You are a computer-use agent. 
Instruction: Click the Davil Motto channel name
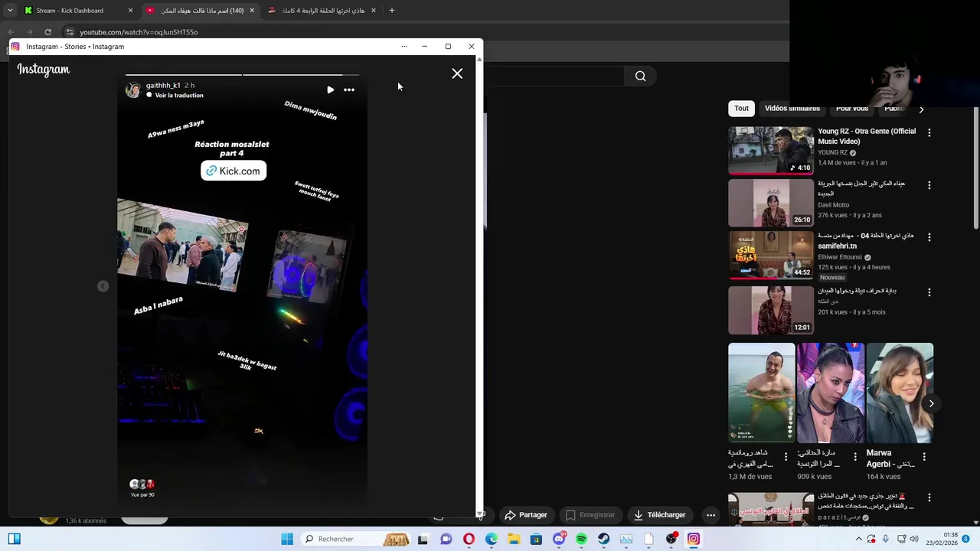click(834, 205)
